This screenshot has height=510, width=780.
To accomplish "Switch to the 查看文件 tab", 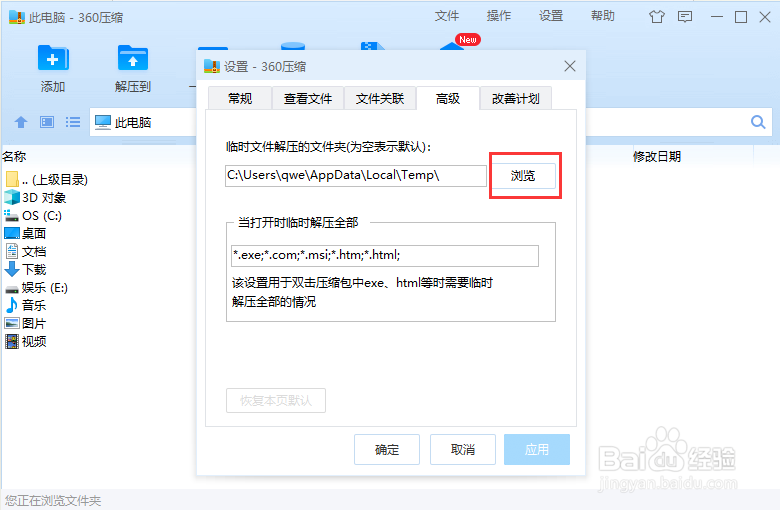I will (308, 99).
